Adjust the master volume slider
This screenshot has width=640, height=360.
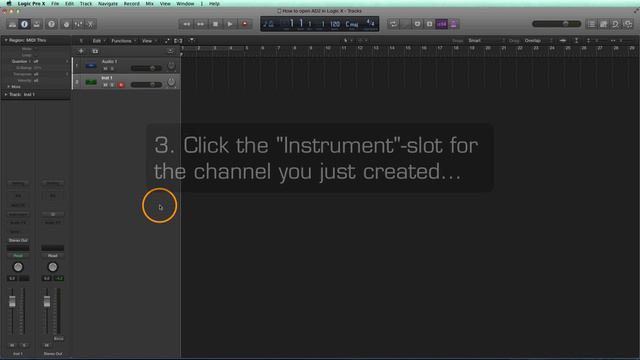coord(556,24)
